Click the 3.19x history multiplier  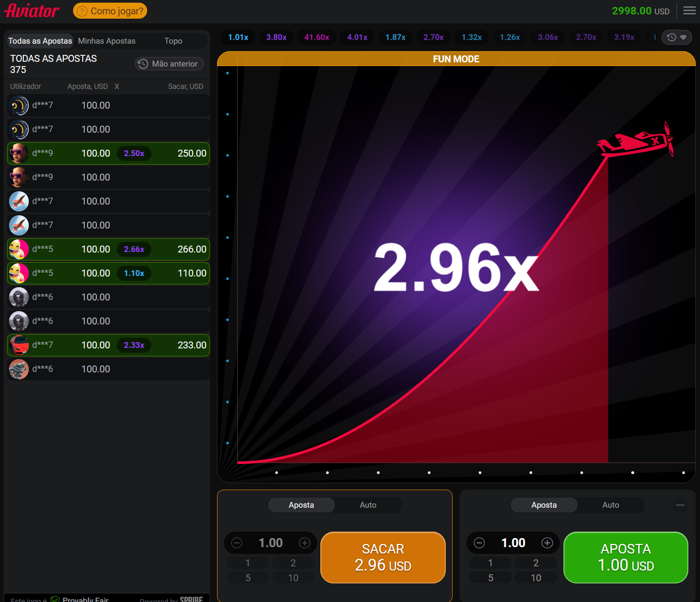pyautogui.click(x=624, y=37)
